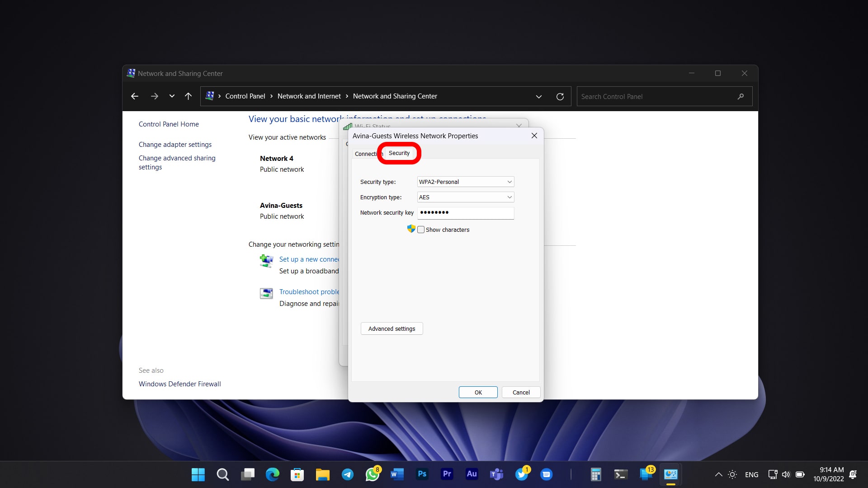Open the blue chat app on taskbar
868x488 pixels.
[x=547, y=474]
